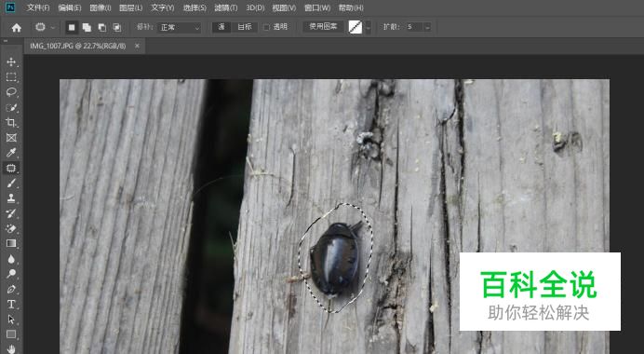Select the Eraser tool
This screenshot has width=644, height=354.
pos(11,228)
